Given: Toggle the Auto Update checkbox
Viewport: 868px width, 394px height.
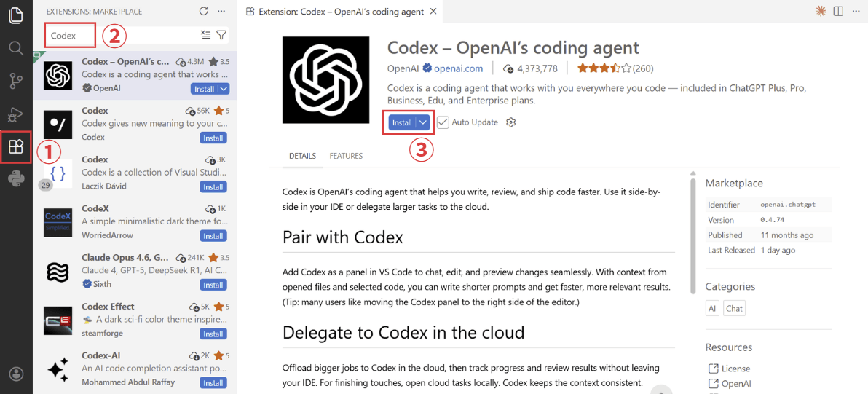Looking at the screenshot, I should click(x=443, y=122).
